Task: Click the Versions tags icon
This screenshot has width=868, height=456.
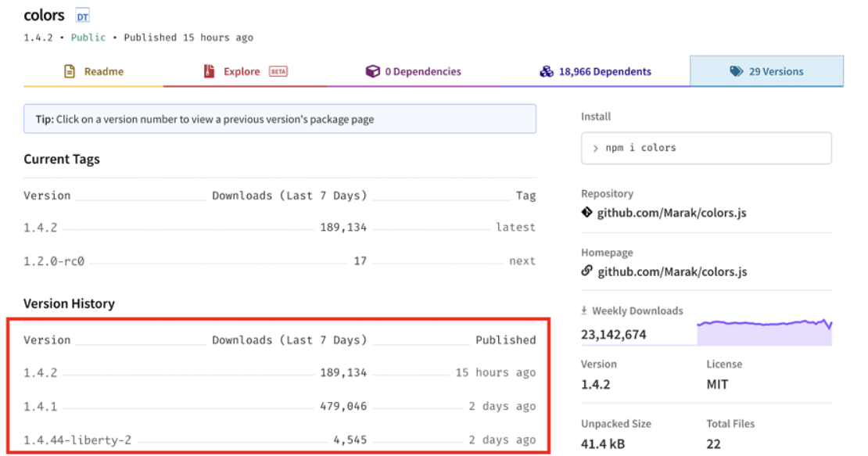Action: 737,71
